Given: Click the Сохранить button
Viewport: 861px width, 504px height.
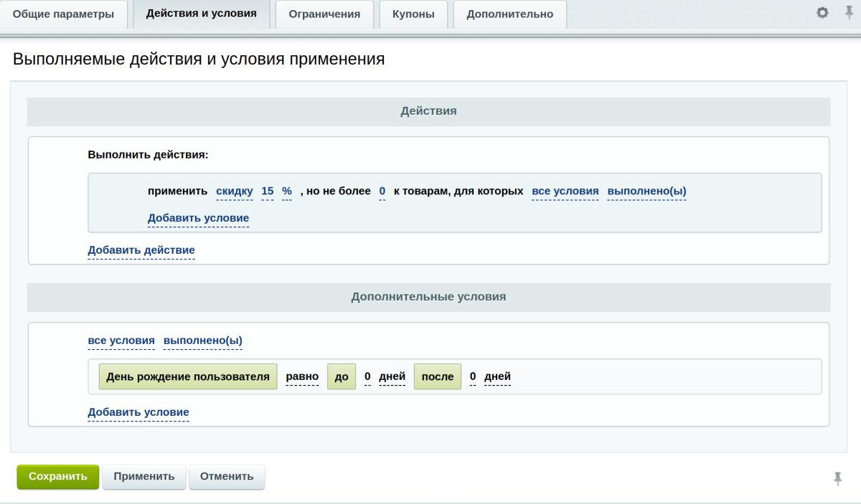Looking at the screenshot, I should (x=57, y=476).
